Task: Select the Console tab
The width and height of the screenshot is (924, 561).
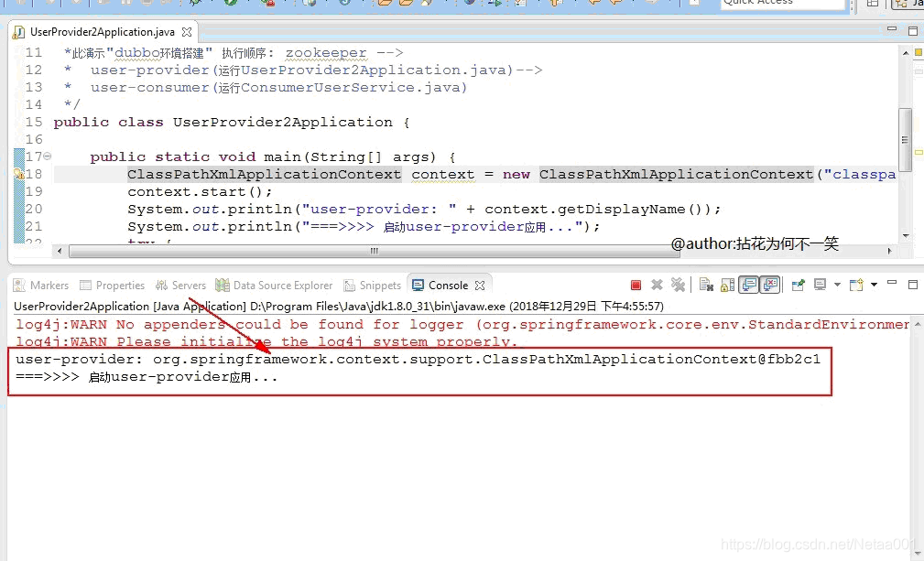Action: point(448,286)
